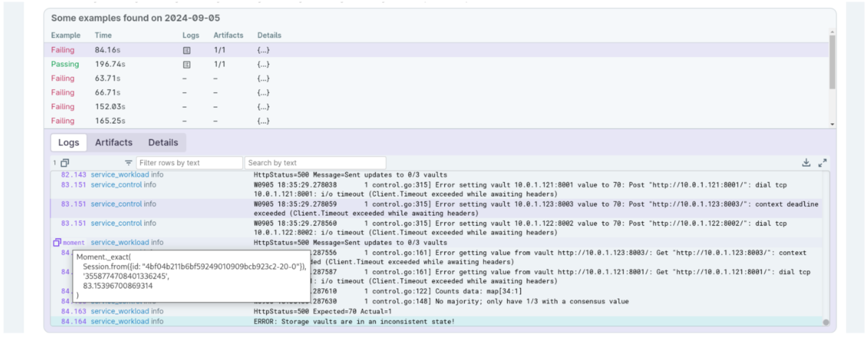Switch to the Artifacts tab
Image resolution: width=868 pixels, height=339 pixels.
pyautogui.click(x=114, y=142)
